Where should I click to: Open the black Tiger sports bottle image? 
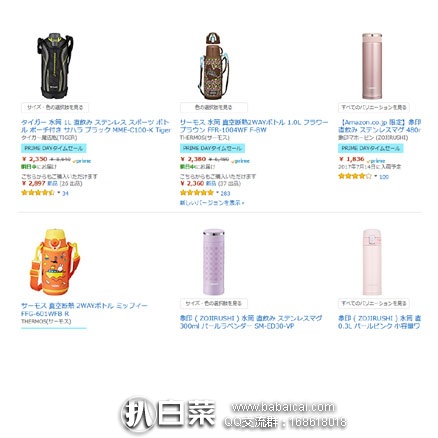pyautogui.click(x=55, y=65)
